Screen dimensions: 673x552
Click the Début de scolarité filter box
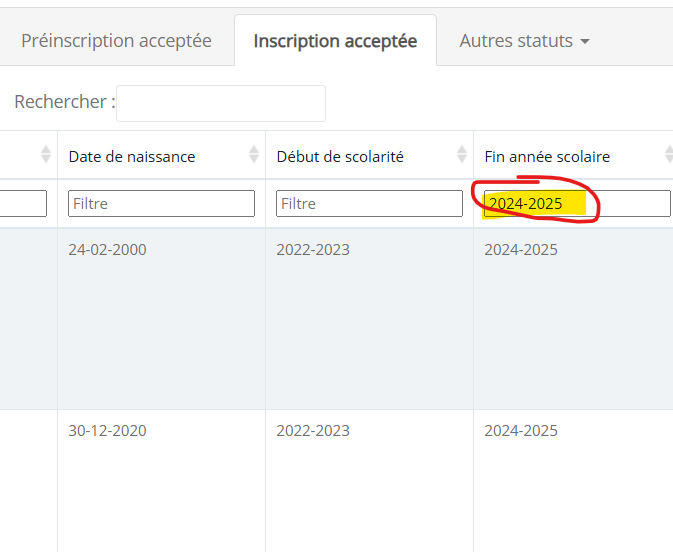tap(369, 203)
